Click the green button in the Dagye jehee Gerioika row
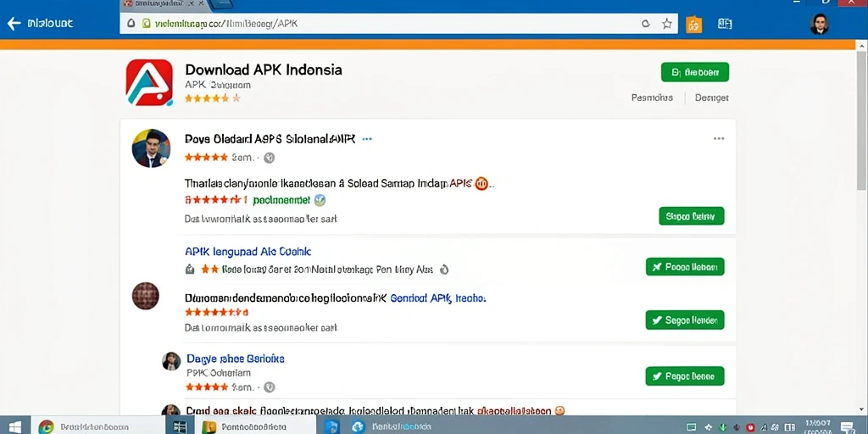The image size is (868, 434). coord(685,376)
